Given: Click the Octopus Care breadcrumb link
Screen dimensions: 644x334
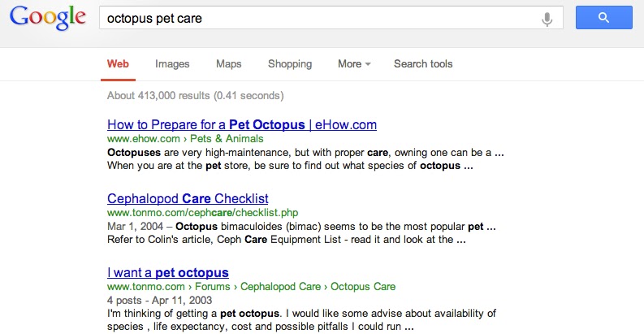Looking at the screenshot, I should tap(363, 286).
